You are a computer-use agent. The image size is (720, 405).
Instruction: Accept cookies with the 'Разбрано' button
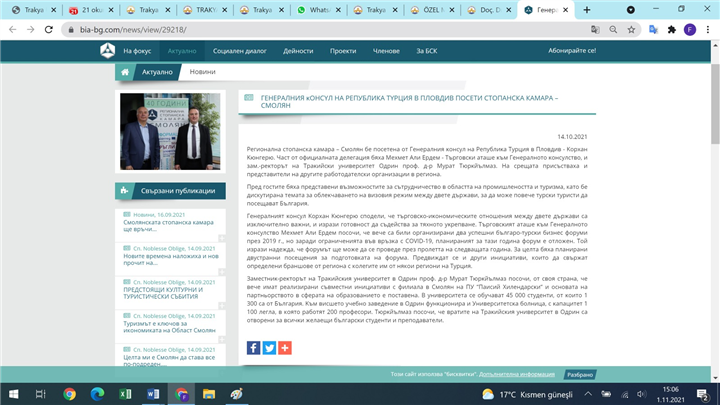click(x=580, y=375)
